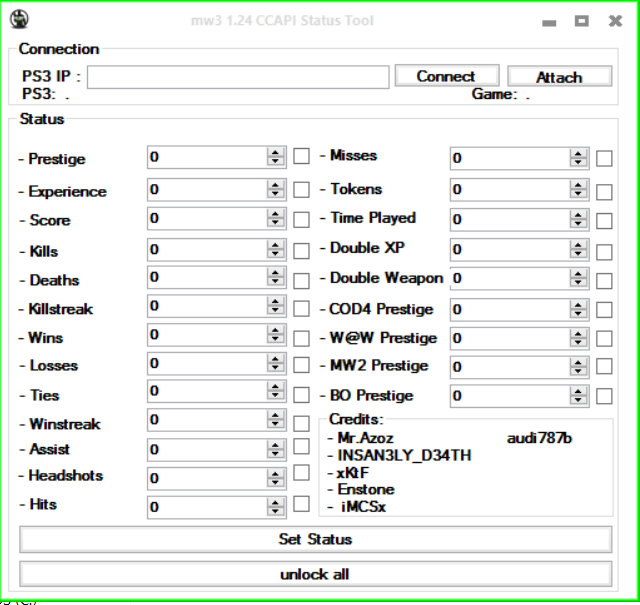Click the PS3 IP address input field
The height and width of the screenshot is (605, 640).
238,77
